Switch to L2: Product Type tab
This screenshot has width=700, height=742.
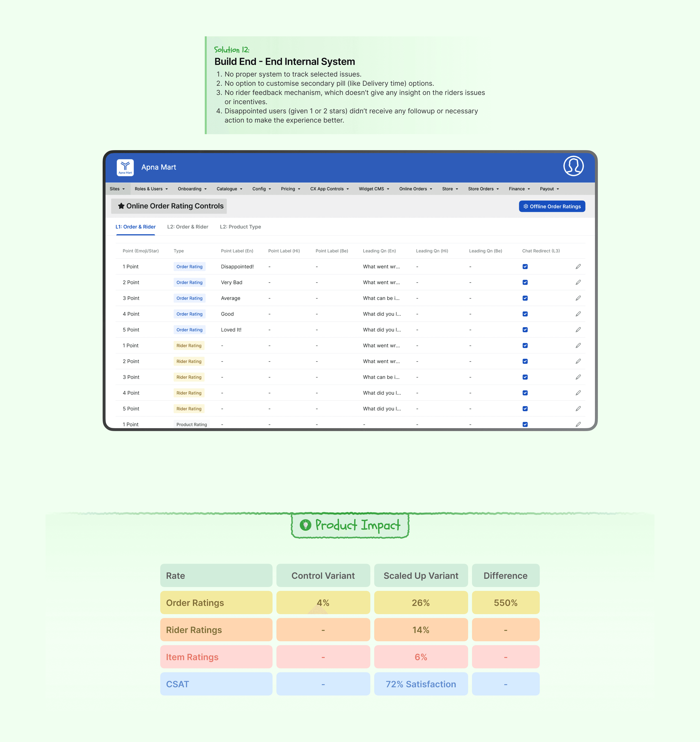click(x=240, y=227)
